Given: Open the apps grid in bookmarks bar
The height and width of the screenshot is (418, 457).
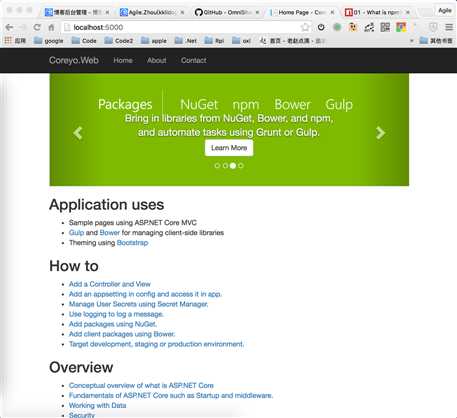Looking at the screenshot, I should coord(15,41).
